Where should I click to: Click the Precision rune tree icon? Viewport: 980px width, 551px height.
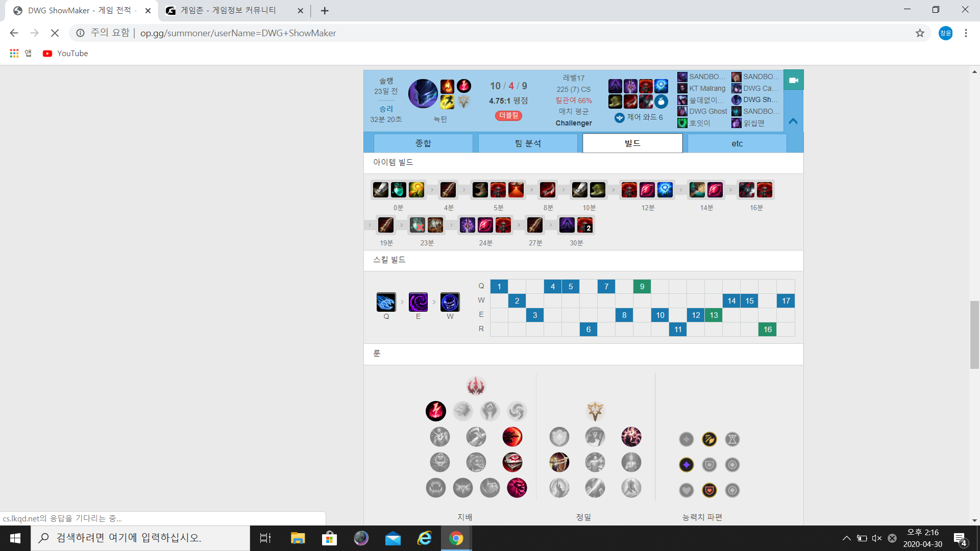tap(595, 411)
